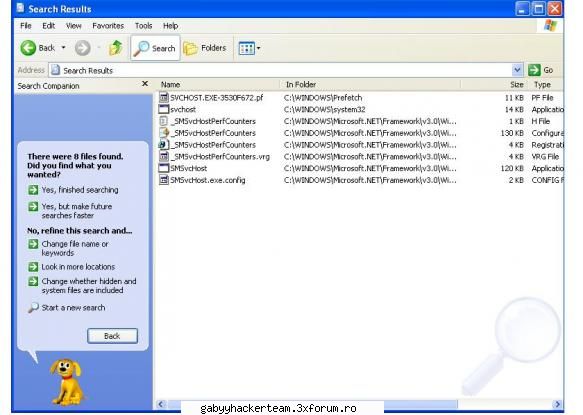Minimize the Search Results window
The width and height of the screenshot is (583, 415).
tap(522, 9)
